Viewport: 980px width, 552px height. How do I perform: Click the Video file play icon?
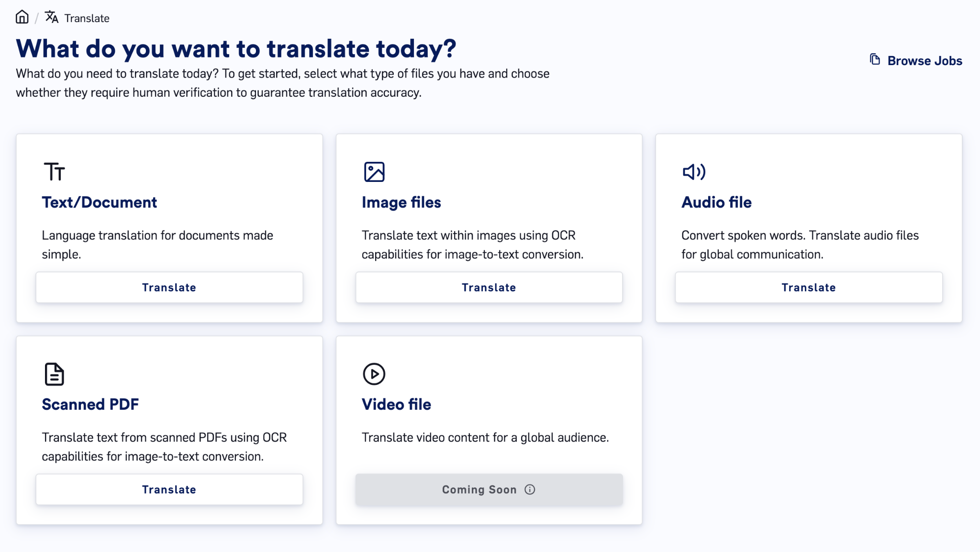[x=374, y=374]
